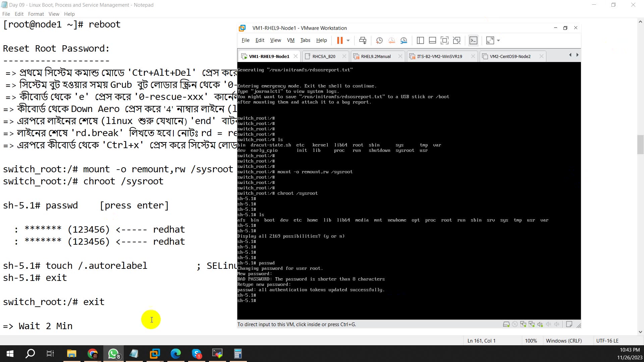
Task: Click the virtual hard disk status icon
Action: [x=506, y=324]
